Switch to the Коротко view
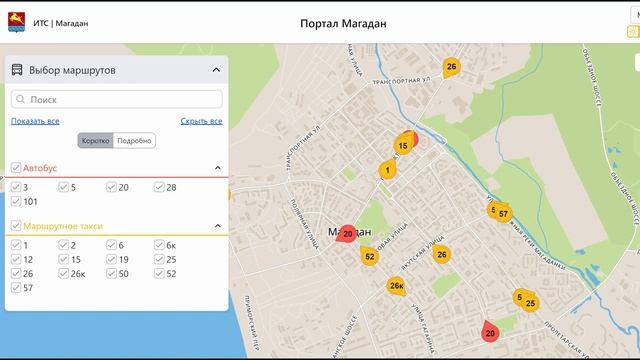Screen dimensions: 640x360 (x=96, y=140)
